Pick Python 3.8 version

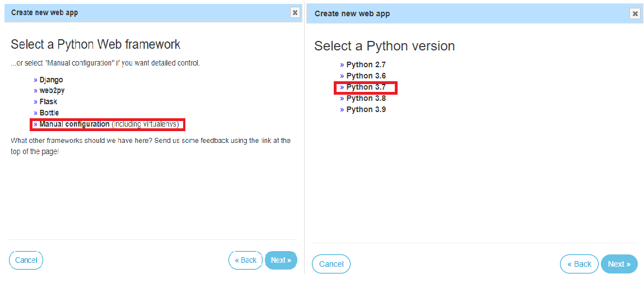(x=366, y=98)
